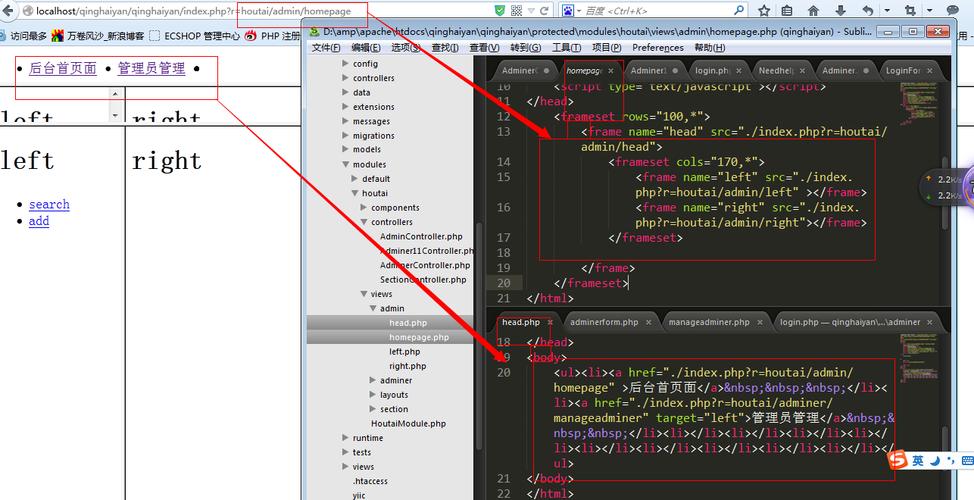Switch to the login.ph tab in upper pane
Viewport: 974px width, 500px height.
coord(712,71)
